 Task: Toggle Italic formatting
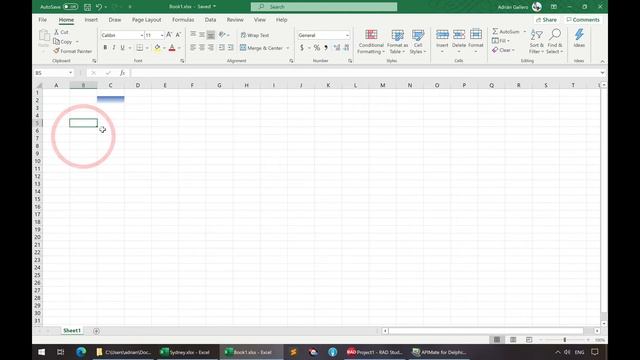(x=114, y=48)
